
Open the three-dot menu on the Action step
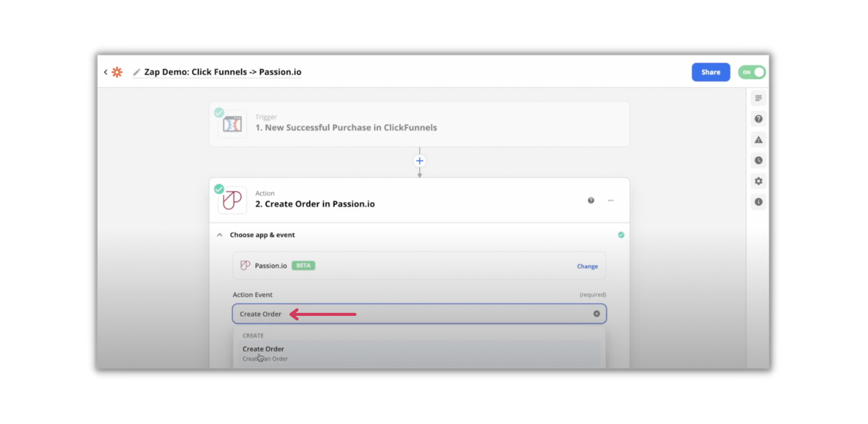[x=610, y=200]
